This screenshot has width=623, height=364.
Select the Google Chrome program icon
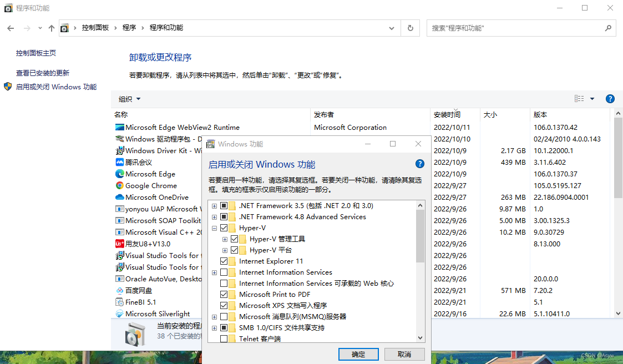pos(120,185)
